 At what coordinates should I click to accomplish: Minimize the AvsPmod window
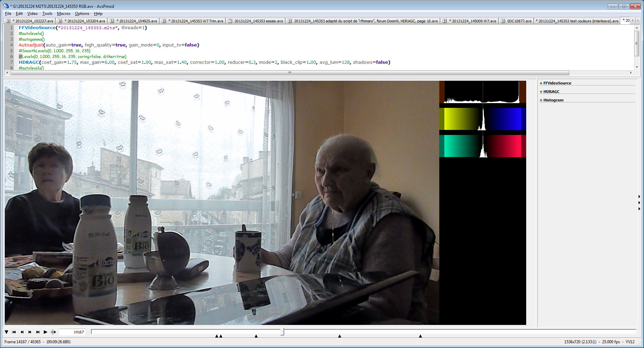coord(613,6)
